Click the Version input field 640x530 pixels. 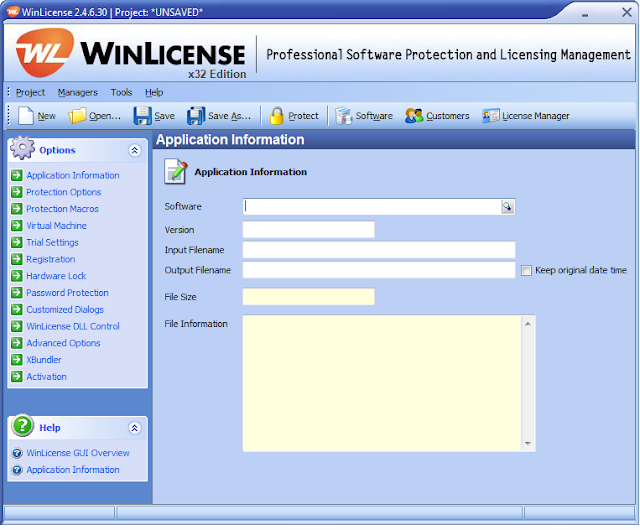pyautogui.click(x=308, y=229)
